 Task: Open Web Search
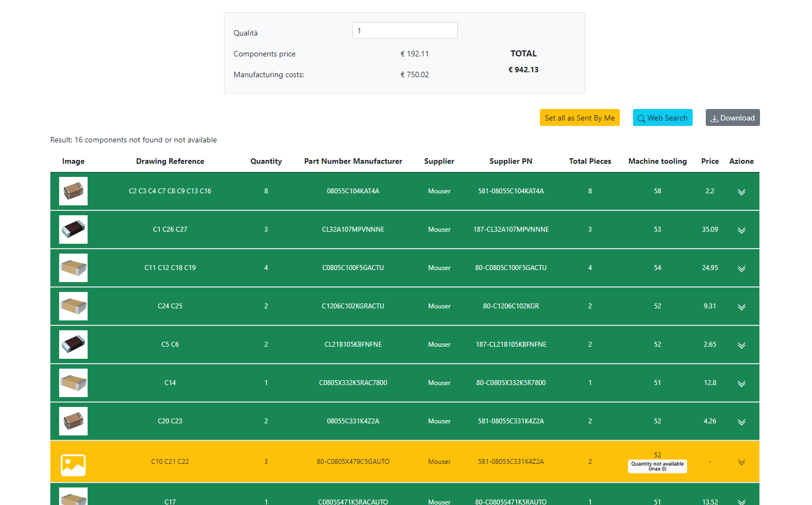pyautogui.click(x=663, y=118)
